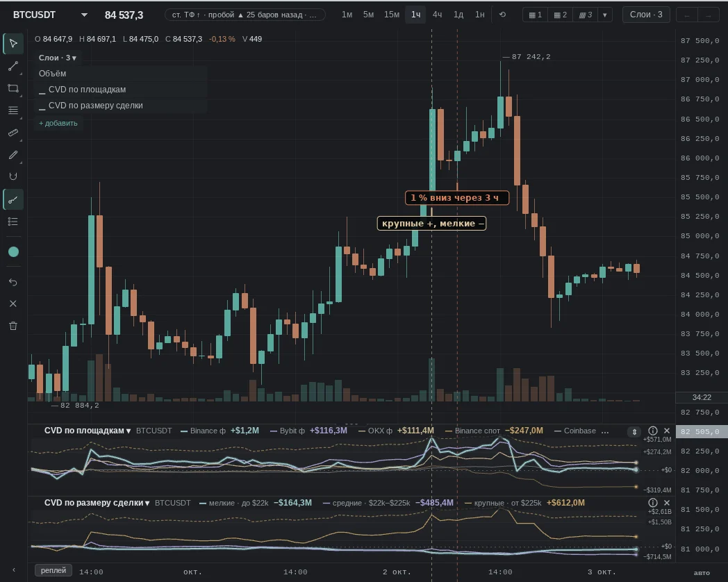Click the 87 242,2 high price label
728x582 pixels.
pyautogui.click(x=531, y=57)
